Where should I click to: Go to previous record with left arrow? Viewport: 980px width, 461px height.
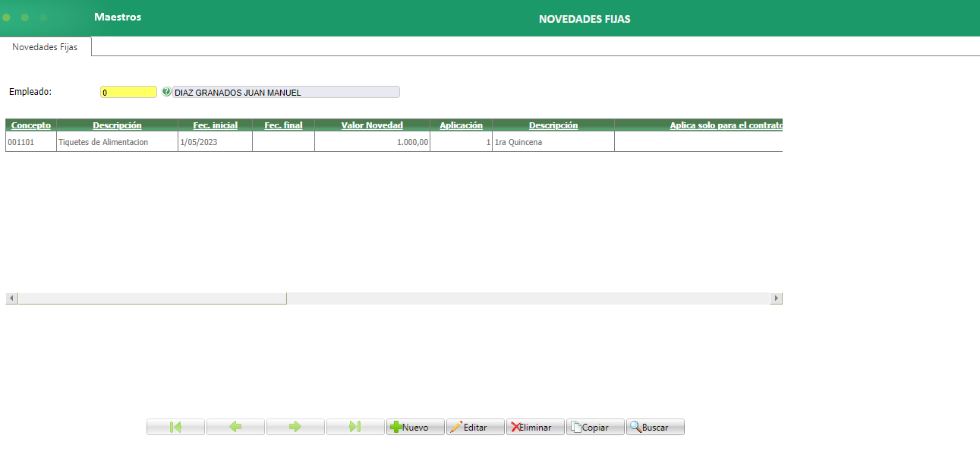(235, 427)
